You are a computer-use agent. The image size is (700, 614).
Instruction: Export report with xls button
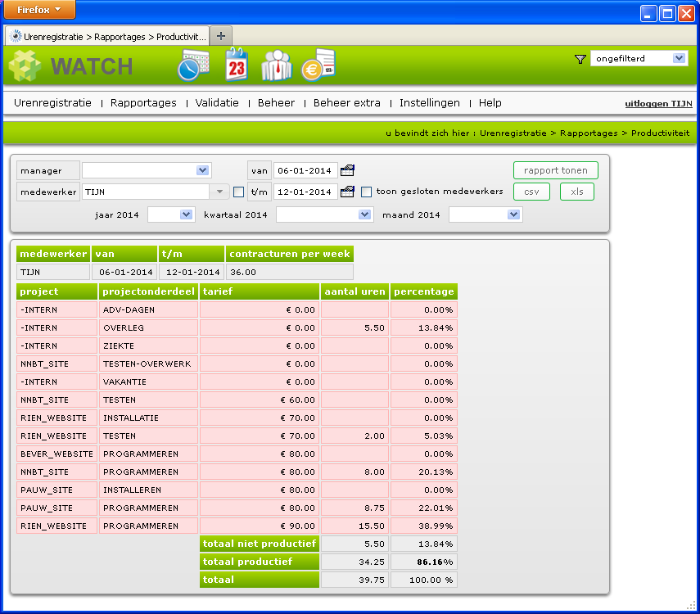pos(577,192)
